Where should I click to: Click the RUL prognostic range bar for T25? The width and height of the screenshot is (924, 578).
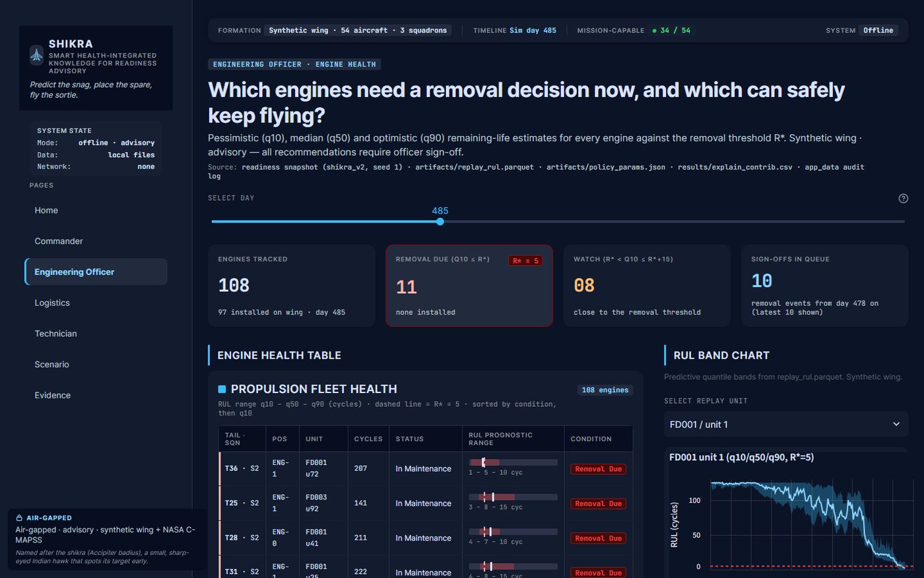coord(513,497)
